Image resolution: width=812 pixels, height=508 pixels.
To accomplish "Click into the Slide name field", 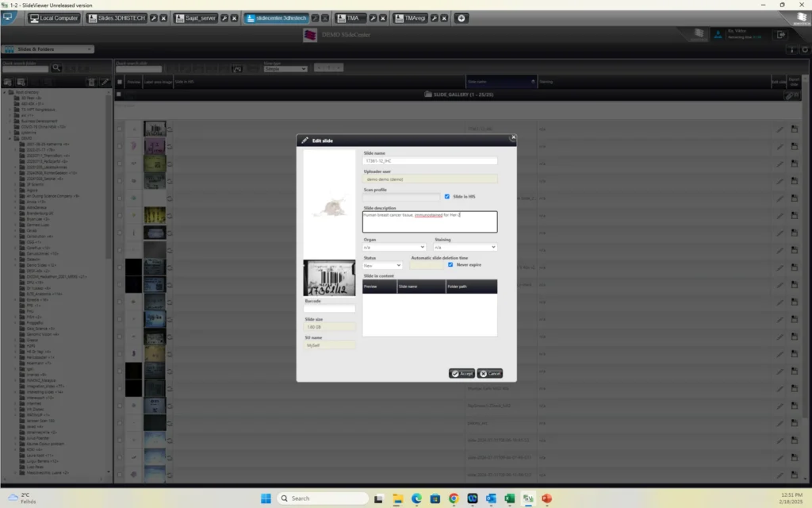I will tap(430, 161).
